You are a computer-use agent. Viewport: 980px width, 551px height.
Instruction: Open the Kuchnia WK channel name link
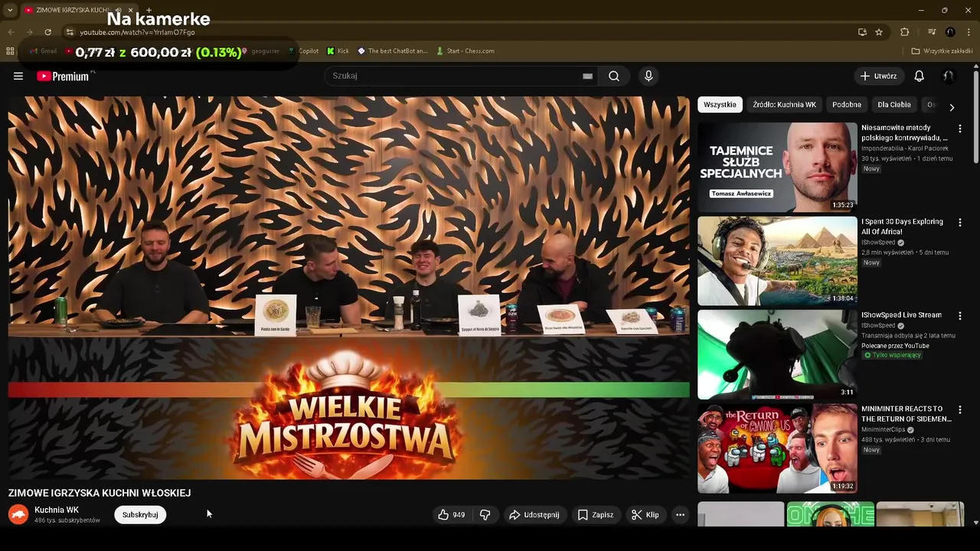(x=57, y=510)
